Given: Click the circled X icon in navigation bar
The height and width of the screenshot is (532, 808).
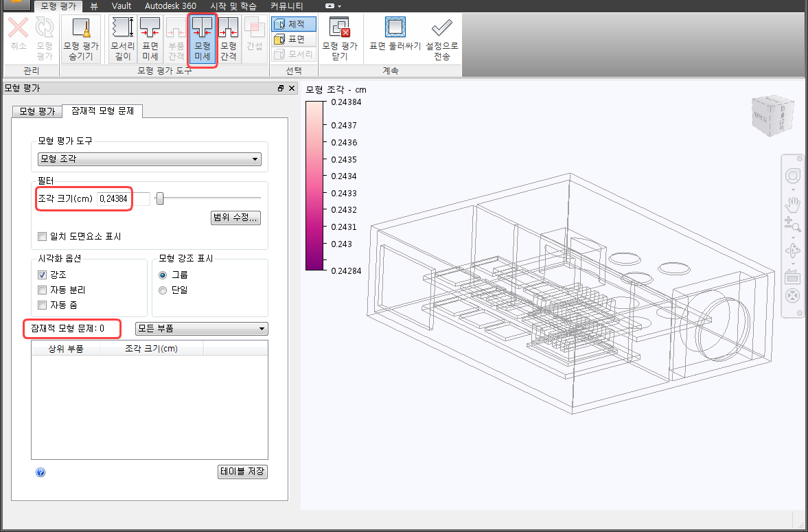Looking at the screenshot, I should (x=792, y=296).
